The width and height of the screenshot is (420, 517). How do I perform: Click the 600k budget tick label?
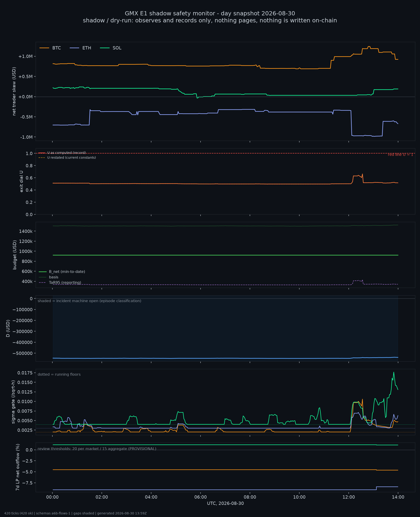(x=27, y=271)
